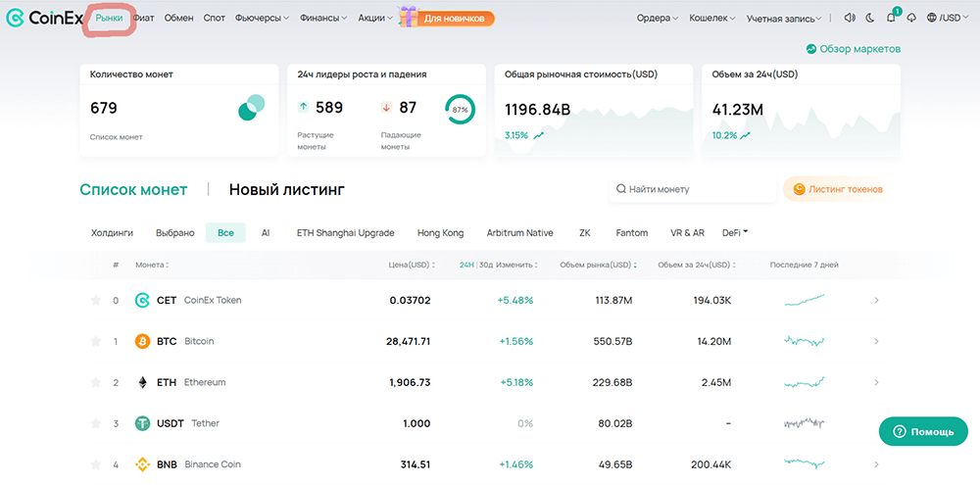Open Обзор маркетов link
980x485 pixels.
pyautogui.click(x=854, y=49)
